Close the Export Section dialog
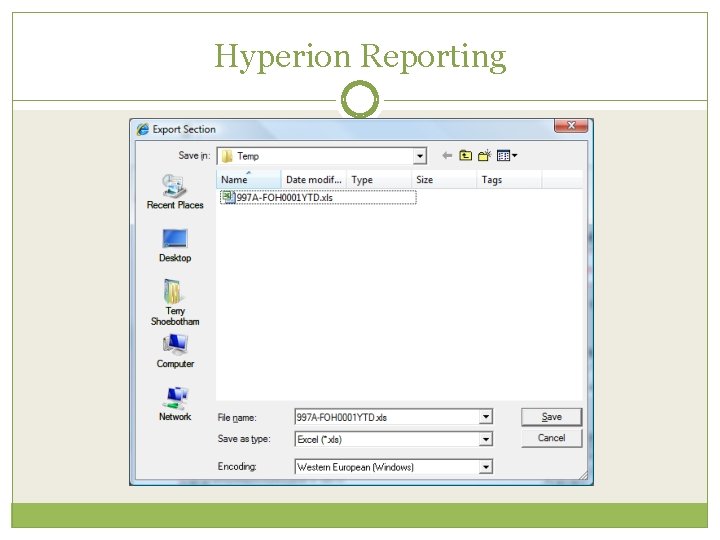The image size is (720, 540). tap(571, 125)
